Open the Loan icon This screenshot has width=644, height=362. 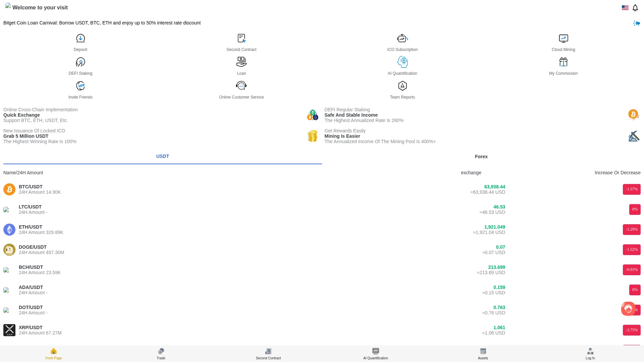click(x=241, y=62)
